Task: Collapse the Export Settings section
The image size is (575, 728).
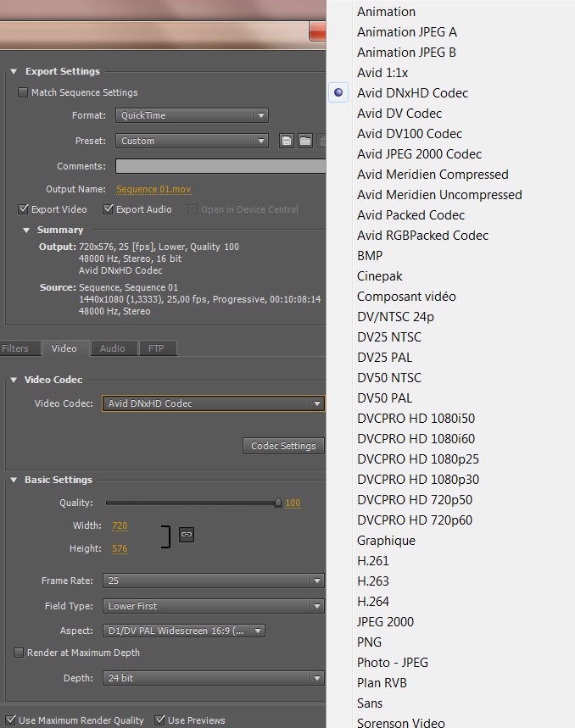Action: click(14, 71)
